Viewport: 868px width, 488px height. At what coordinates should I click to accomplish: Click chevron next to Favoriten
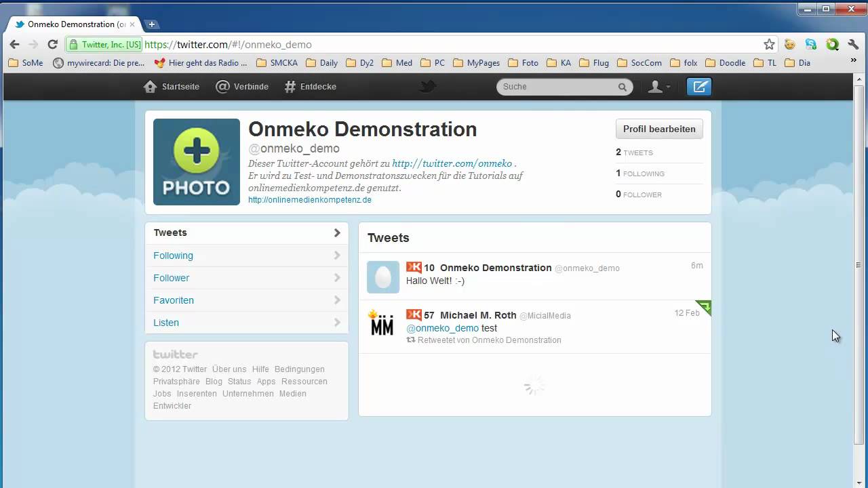coord(337,300)
